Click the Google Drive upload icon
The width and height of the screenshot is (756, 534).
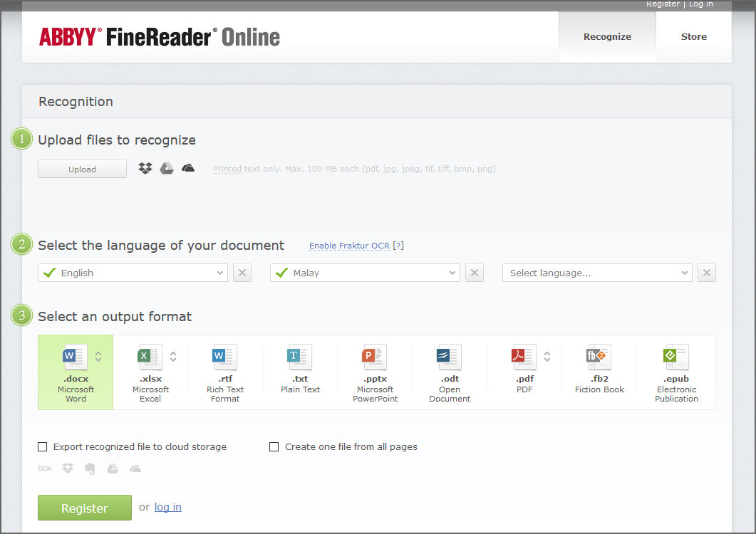pos(167,168)
